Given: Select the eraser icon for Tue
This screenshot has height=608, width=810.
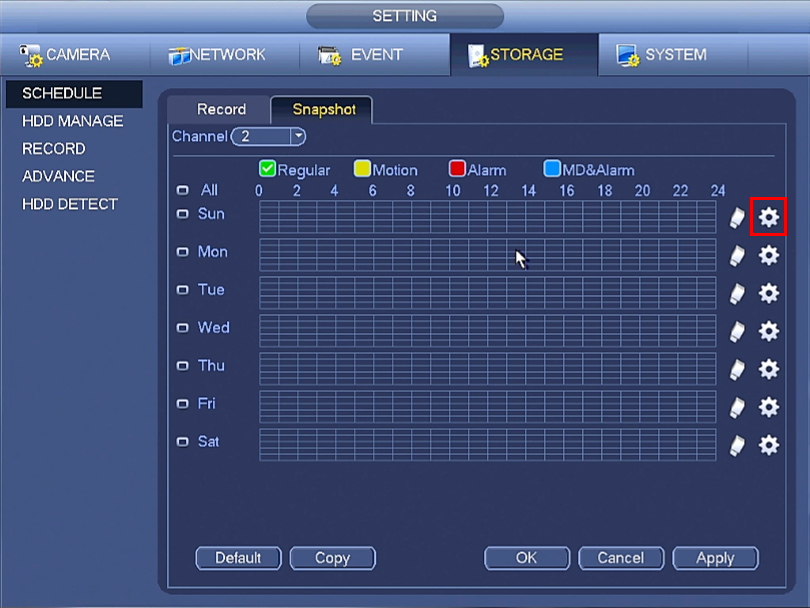Looking at the screenshot, I should 737,293.
